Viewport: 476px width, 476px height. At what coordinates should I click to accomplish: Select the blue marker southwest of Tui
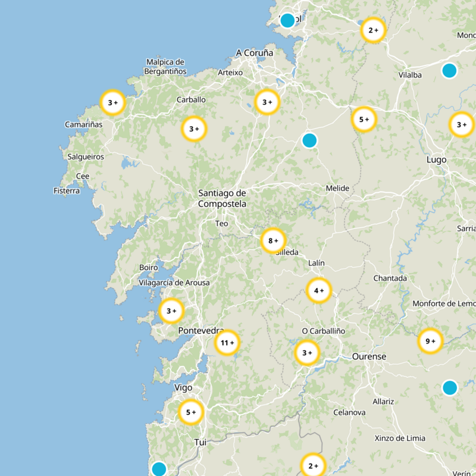pos(159,469)
